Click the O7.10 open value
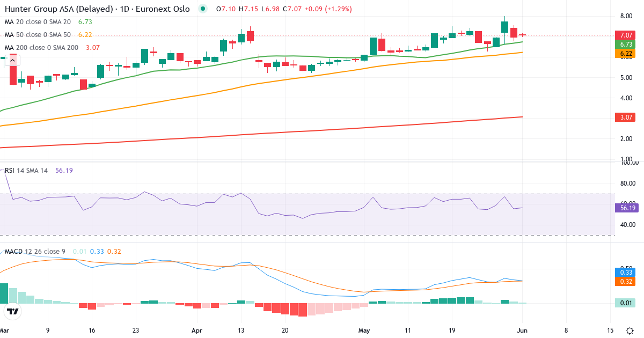Screen dimensions: 644x338 click(x=226, y=9)
